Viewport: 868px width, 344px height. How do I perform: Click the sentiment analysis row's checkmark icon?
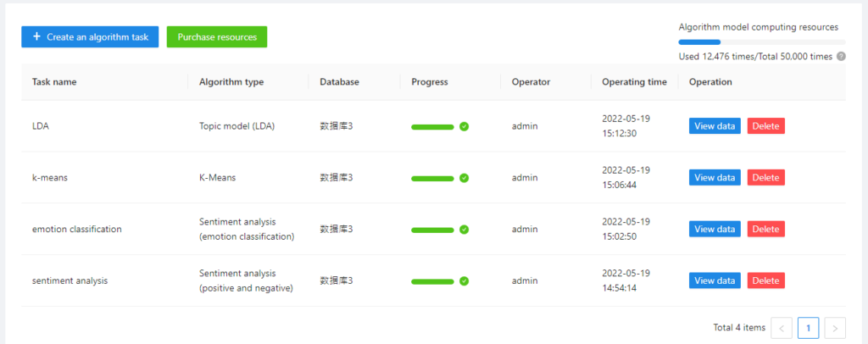pos(464,281)
